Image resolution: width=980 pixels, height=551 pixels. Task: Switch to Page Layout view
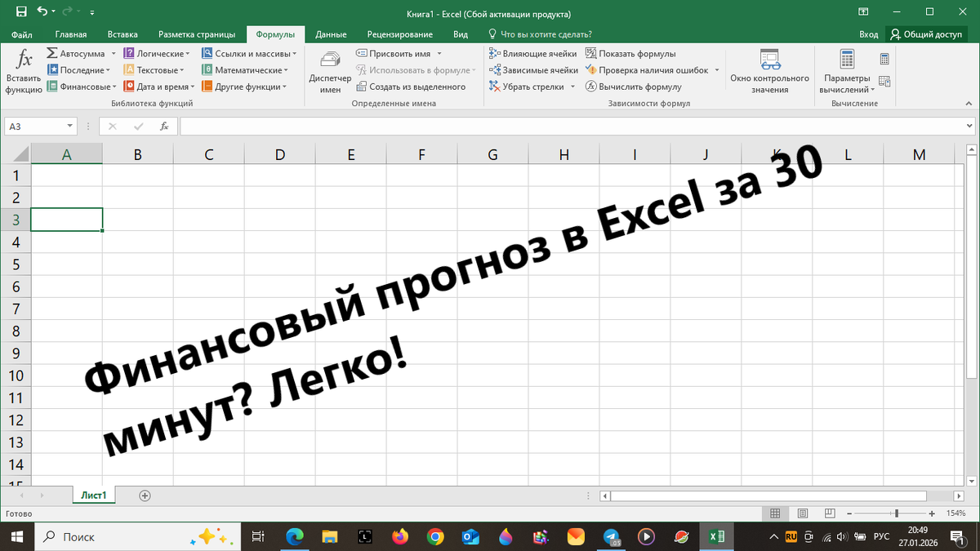[x=803, y=513]
